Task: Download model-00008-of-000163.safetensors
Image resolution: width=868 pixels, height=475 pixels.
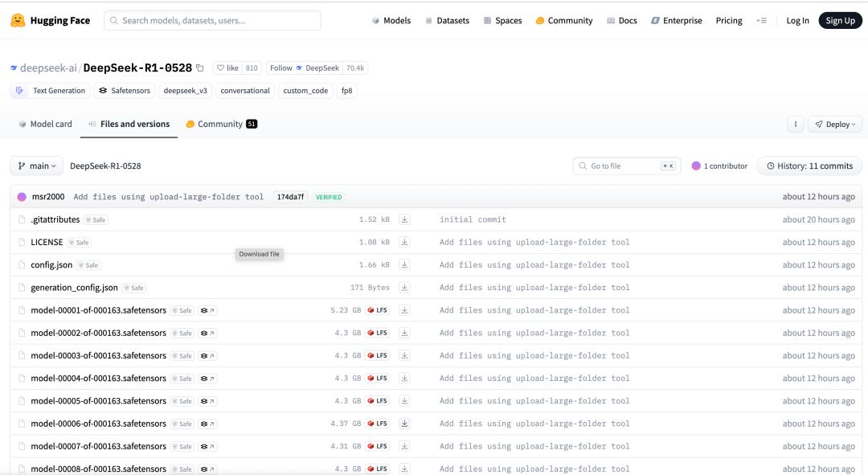Action: click(x=404, y=469)
